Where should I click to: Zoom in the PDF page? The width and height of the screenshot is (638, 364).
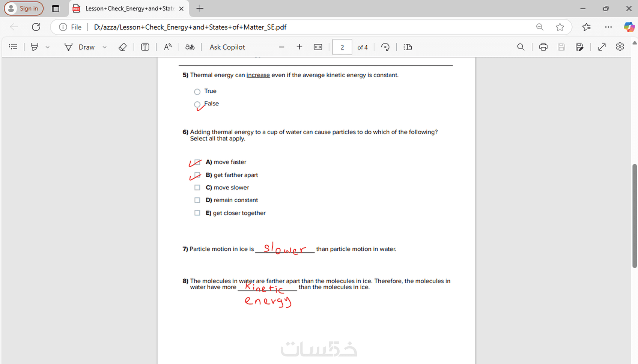coord(299,47)
